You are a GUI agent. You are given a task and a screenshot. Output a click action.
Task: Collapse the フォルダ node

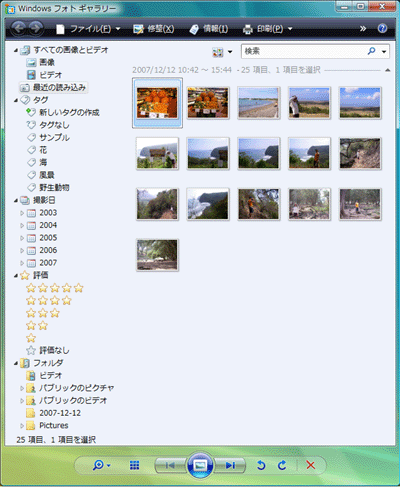click(x=16, y=363)
